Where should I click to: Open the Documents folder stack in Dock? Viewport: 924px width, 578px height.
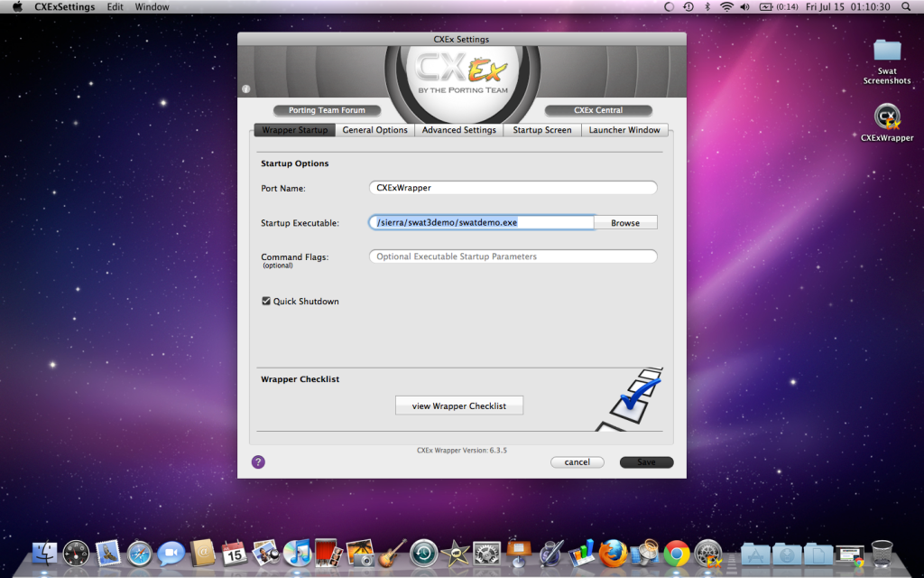point(818,555)
